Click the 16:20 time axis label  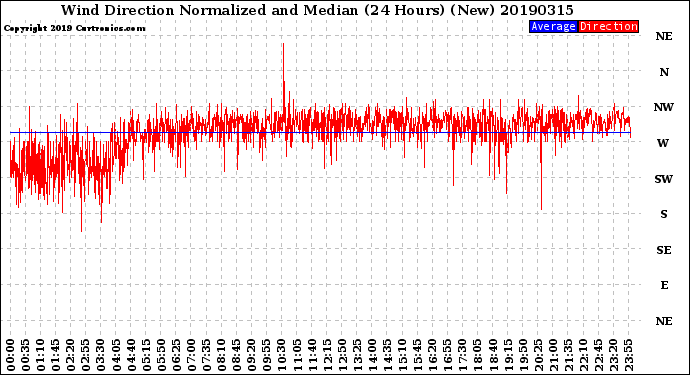[433, 355]
